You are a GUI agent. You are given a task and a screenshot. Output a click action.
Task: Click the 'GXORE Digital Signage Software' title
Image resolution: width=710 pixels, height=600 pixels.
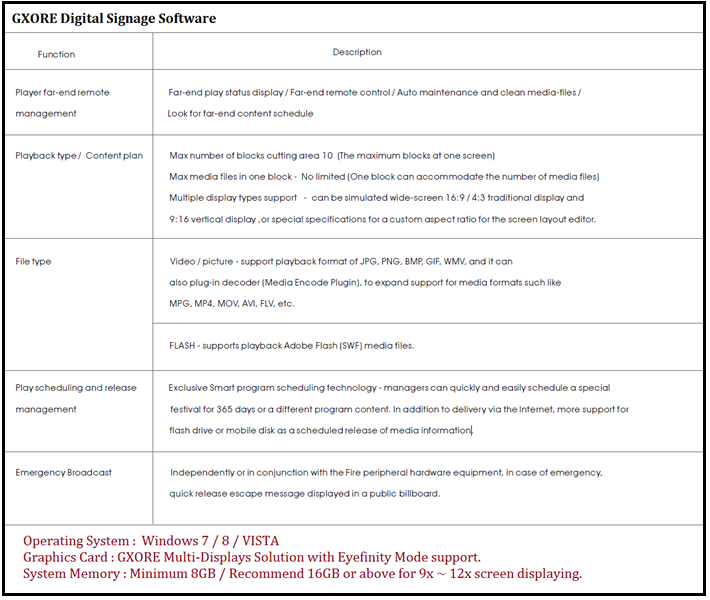114,19
